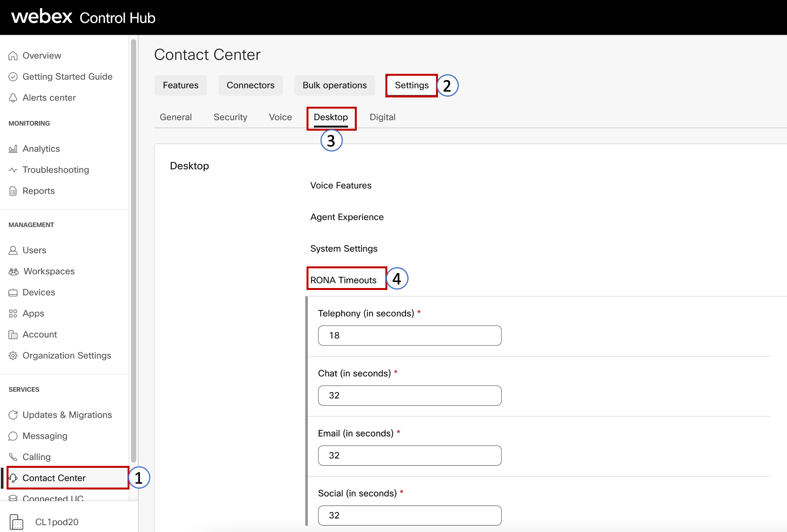787x532 pixels.
Task: Open the Apps section
Action: click(x=33, y=313)
